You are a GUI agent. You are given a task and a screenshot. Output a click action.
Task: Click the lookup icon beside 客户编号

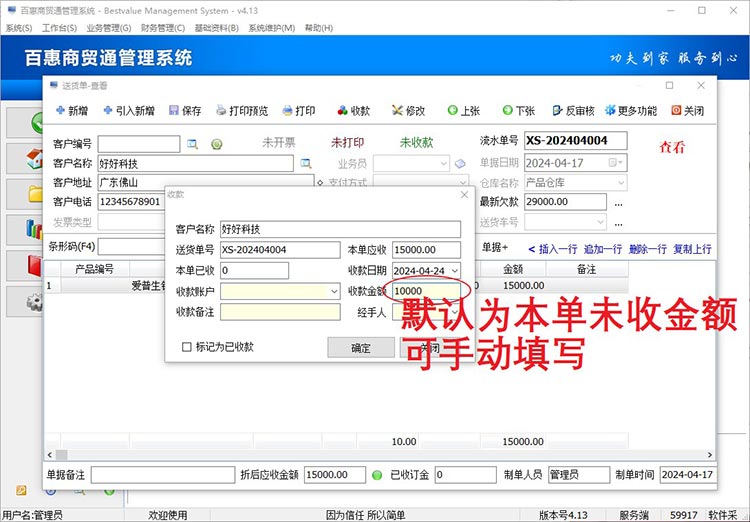[x=192, y=144]
